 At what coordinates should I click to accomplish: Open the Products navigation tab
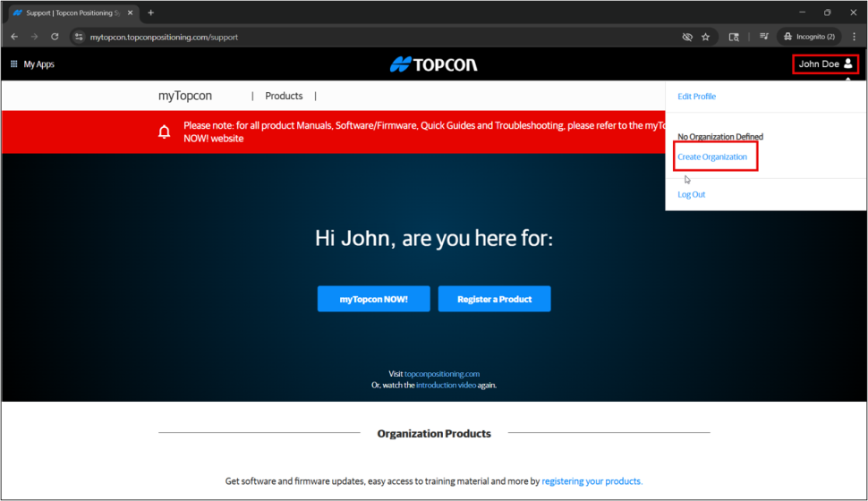click(284, 96)
